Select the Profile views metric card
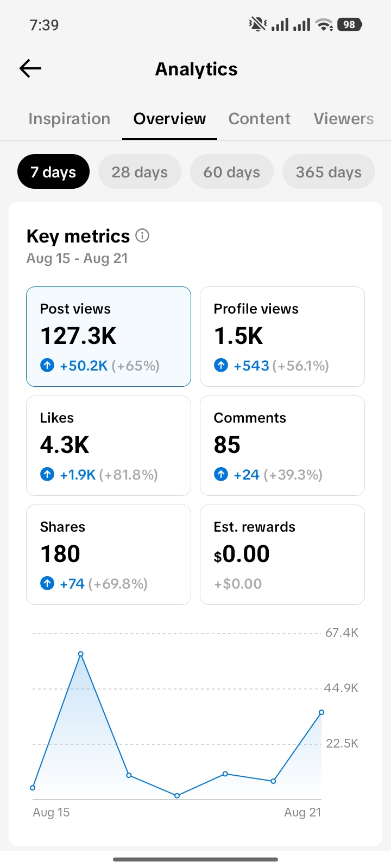The image size is (391, 868). 282,336
